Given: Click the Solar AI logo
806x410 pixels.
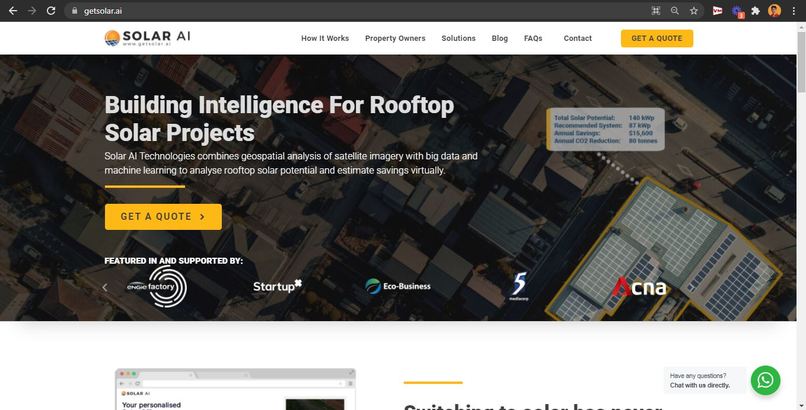Looking at the screenshot, I should click(x=147, y=38).
